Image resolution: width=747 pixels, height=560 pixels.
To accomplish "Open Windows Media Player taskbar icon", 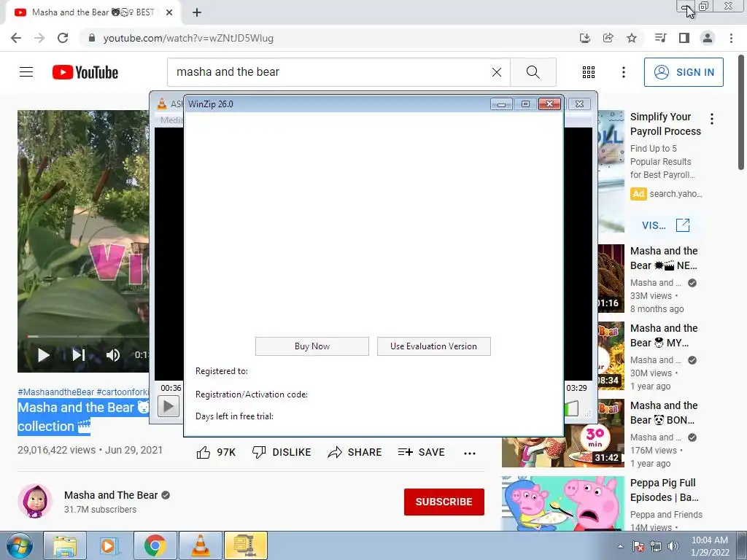I will 109,545.
